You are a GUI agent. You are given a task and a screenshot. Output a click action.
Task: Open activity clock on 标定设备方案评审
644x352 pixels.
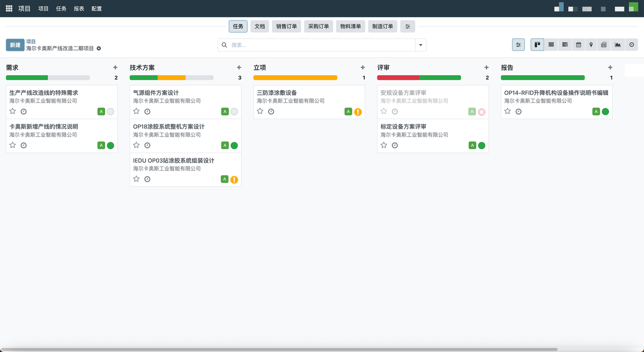pyautogui.click(x=395, y=145)
